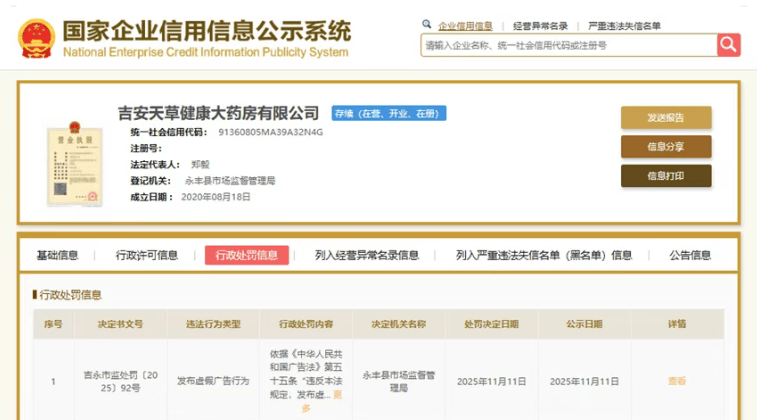Type in the enterprise name search field
757x420 pixels.
tap(567, 45)
